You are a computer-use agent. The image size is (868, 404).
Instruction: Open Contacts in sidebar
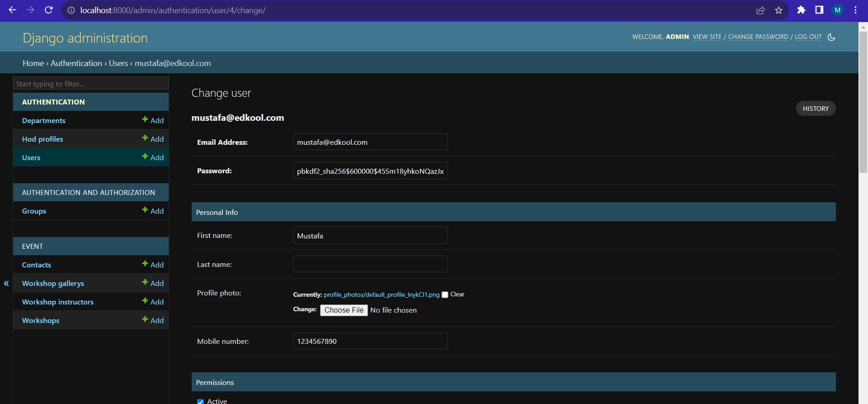tap(37, 265)
